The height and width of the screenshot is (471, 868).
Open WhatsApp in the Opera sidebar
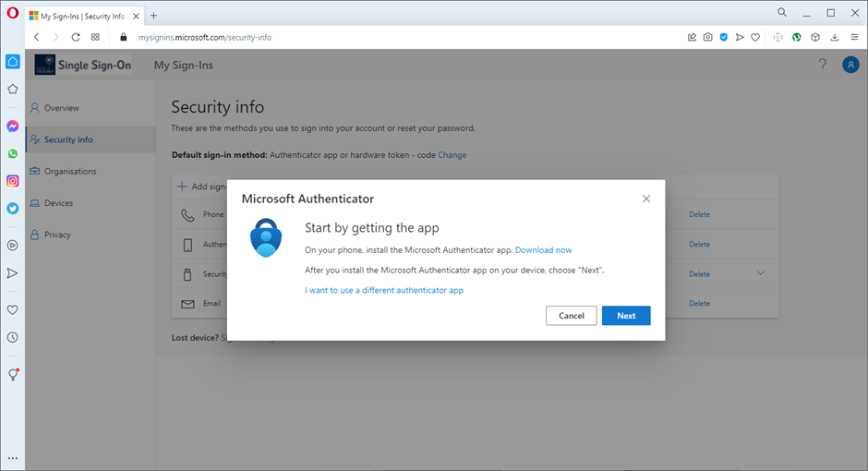click(13, 154)
